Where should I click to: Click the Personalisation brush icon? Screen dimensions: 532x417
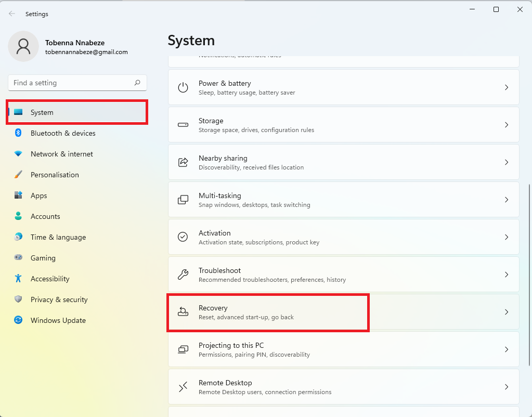point(19,175)
